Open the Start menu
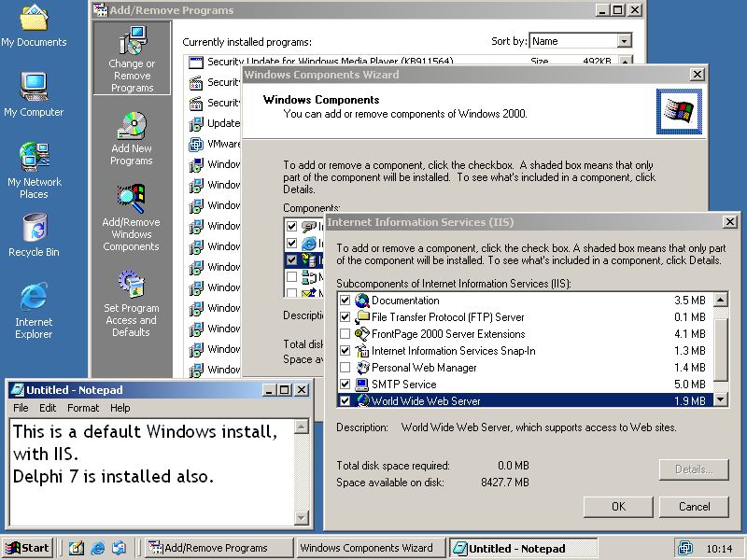This screenshot has width=747, height=560. point(28,549)
